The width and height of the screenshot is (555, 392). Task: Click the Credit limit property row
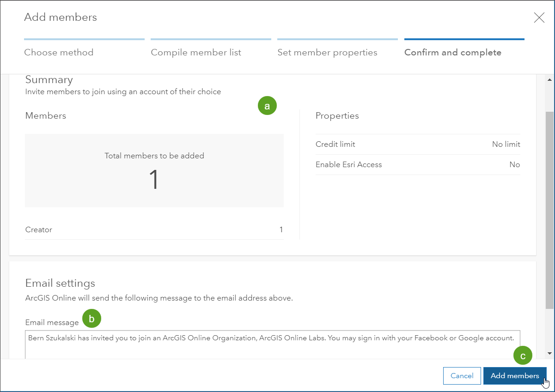pos(418,144)
